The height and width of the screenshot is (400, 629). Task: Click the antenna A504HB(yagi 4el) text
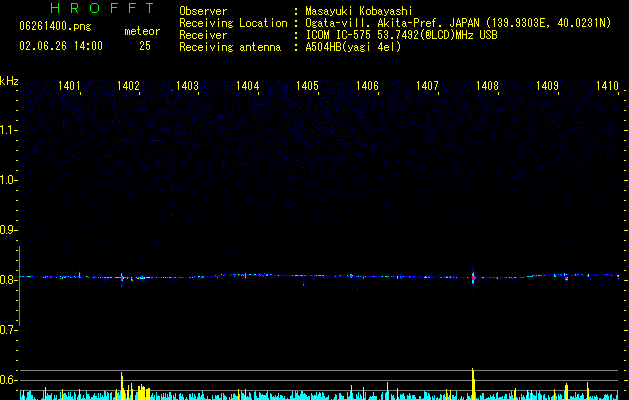pyautogui.click(x=353, y=47)
